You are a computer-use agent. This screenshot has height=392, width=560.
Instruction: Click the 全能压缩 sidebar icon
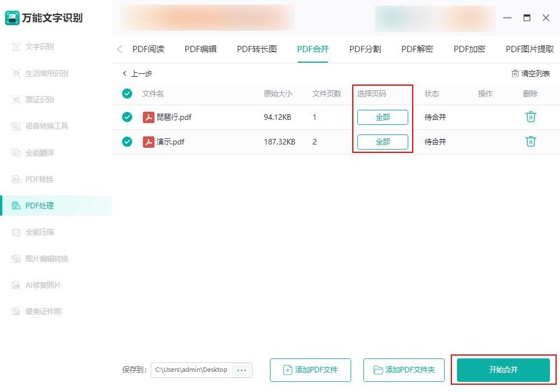click(16, 232)
